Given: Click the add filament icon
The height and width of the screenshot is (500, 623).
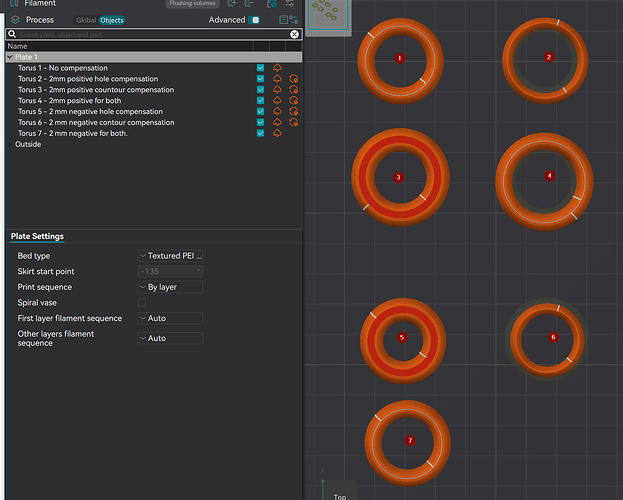Looking at the screenshot, I should coord(232,4).
